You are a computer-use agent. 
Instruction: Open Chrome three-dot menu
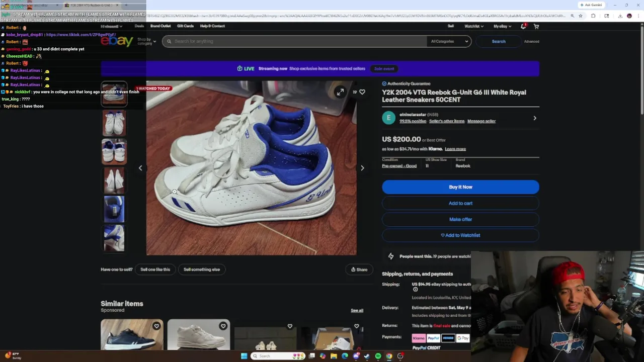pyautogui.click(x=639, y=16)
